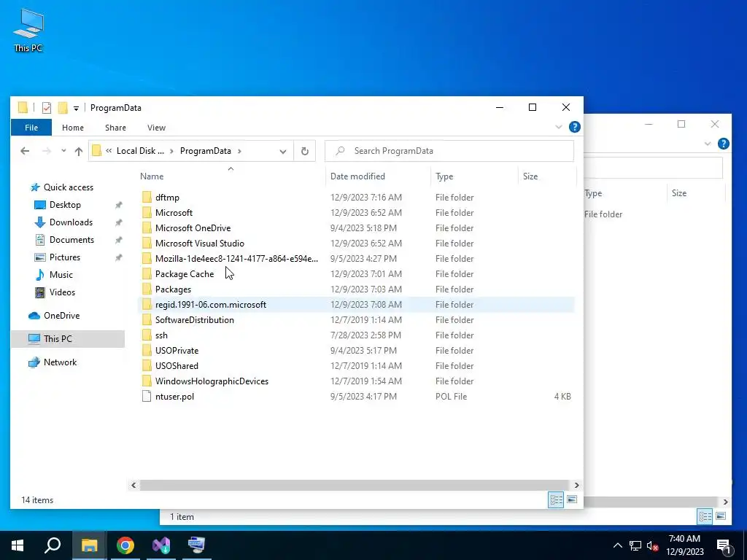Click the Local Disk breadcrumb
Image resolution: width=747 pixels, height=560 pixels.
(x=140, y=151)
